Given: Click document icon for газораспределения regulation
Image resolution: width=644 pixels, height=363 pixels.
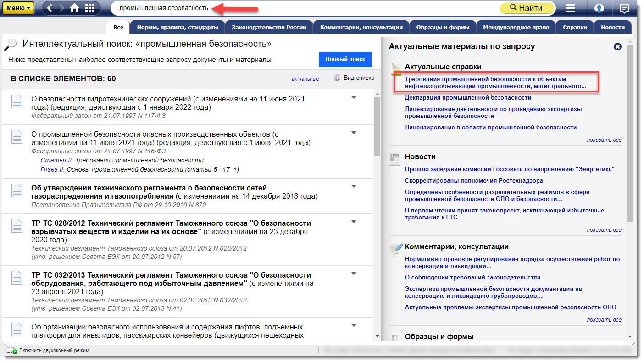Looking at the screenshot, I should pyautogui.click(x=17, y=190).
